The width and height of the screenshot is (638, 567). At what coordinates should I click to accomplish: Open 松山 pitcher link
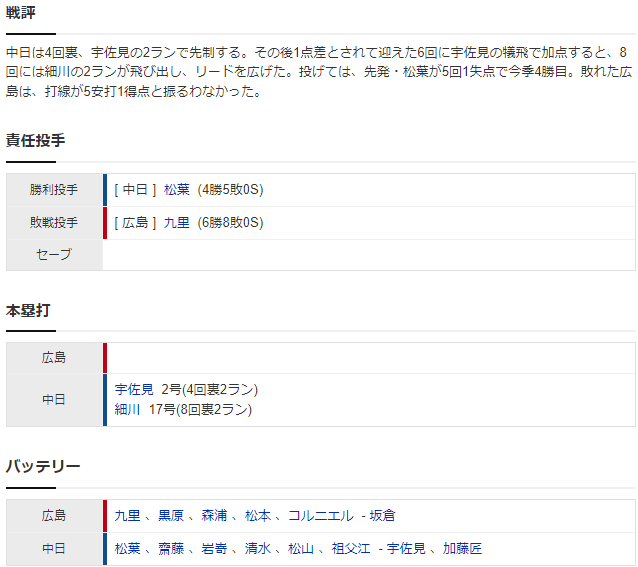click(301, 548)
